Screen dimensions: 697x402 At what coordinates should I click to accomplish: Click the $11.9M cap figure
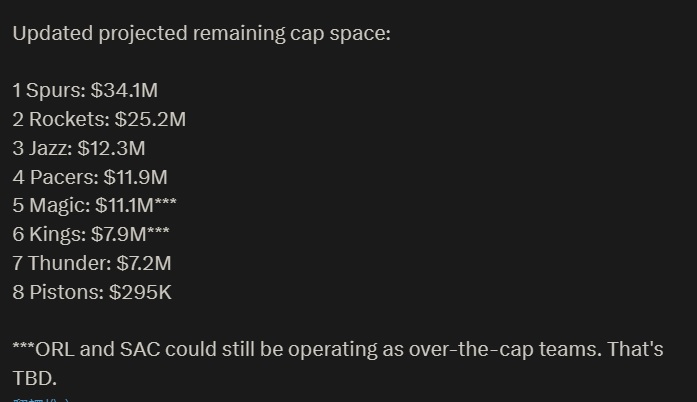pyautogui.click(x=136, y=178)
